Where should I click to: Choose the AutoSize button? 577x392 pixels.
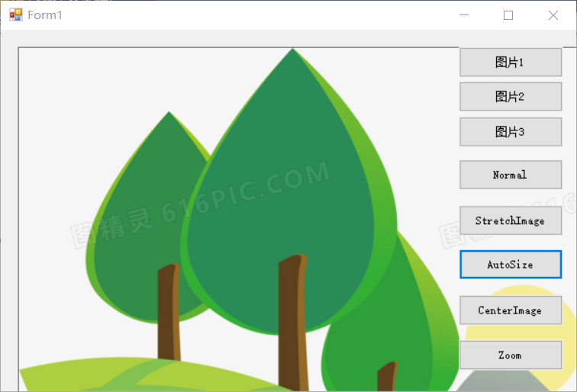[x=511, y=265]
